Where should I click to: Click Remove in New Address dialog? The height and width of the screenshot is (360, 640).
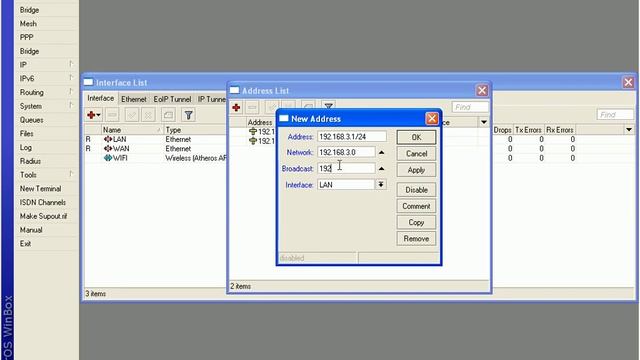tap(416, 239)
